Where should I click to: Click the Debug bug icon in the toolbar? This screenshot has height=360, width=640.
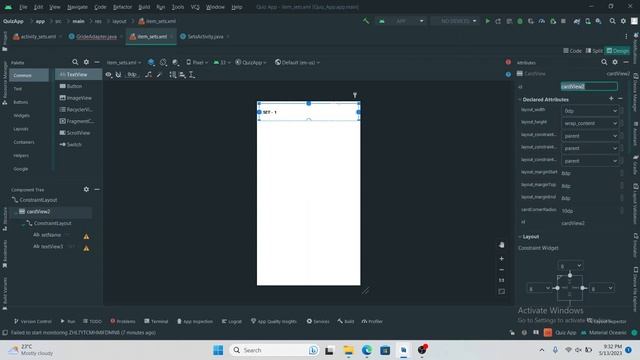[x=520, y=21]
